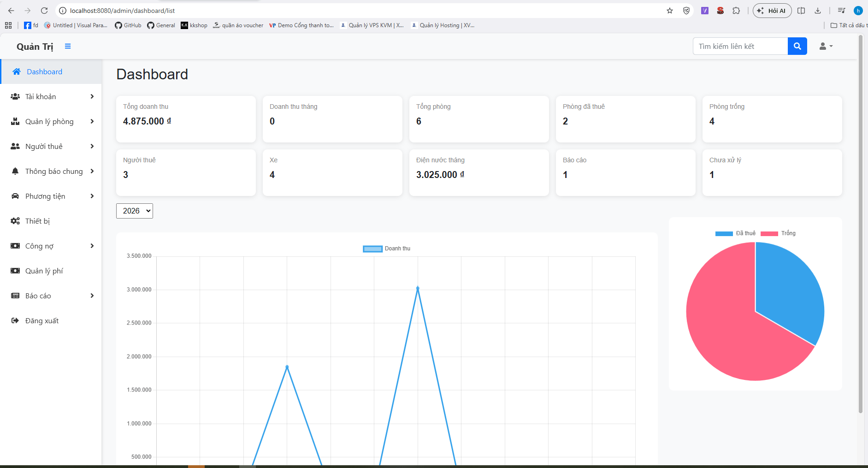Click the Quản lý phí money icon
Image resolution: width=868 pixels, height=468 pixels.
coord(15,271)
